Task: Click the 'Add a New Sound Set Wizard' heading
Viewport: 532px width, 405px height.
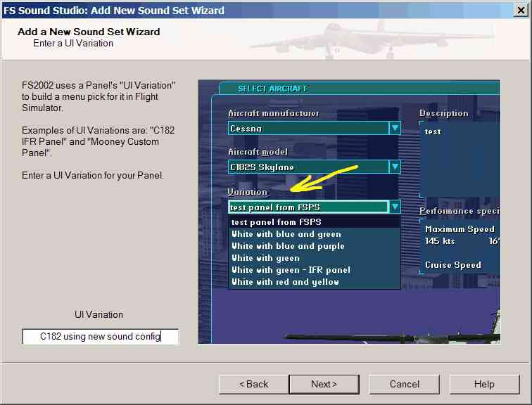Action: pyautogui.click(x=89, y=32)
